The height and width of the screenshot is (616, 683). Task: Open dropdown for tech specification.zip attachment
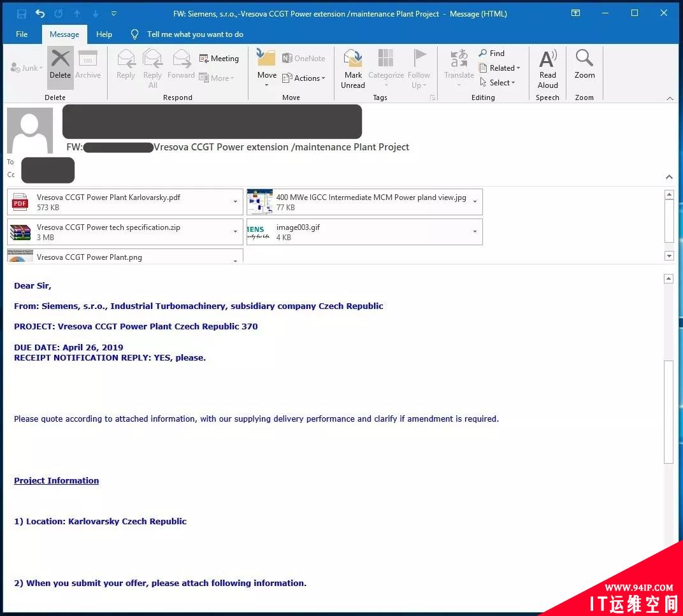click(x=235, y=232)
